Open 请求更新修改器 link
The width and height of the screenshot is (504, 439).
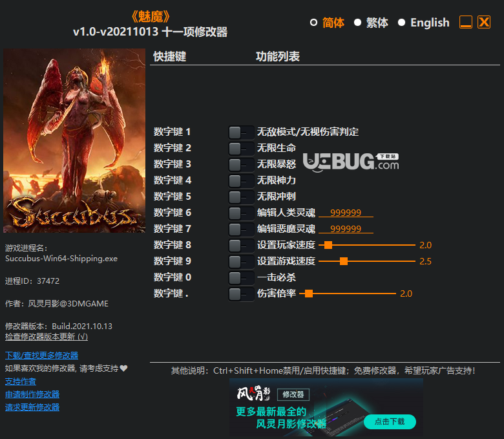click(x=32, y=407)
